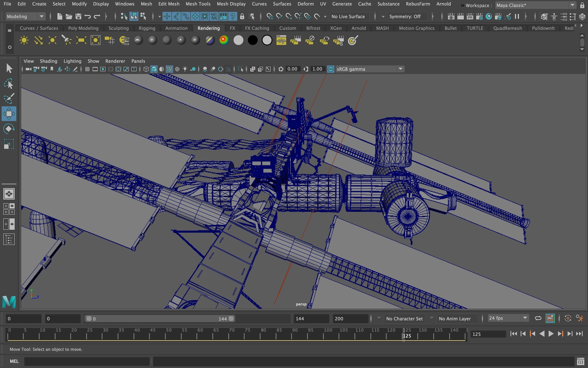The width and height of the screenshot is (588, 368).
Task: Open the 24 fps frame rate dropdown
Action: coord(508,318)
